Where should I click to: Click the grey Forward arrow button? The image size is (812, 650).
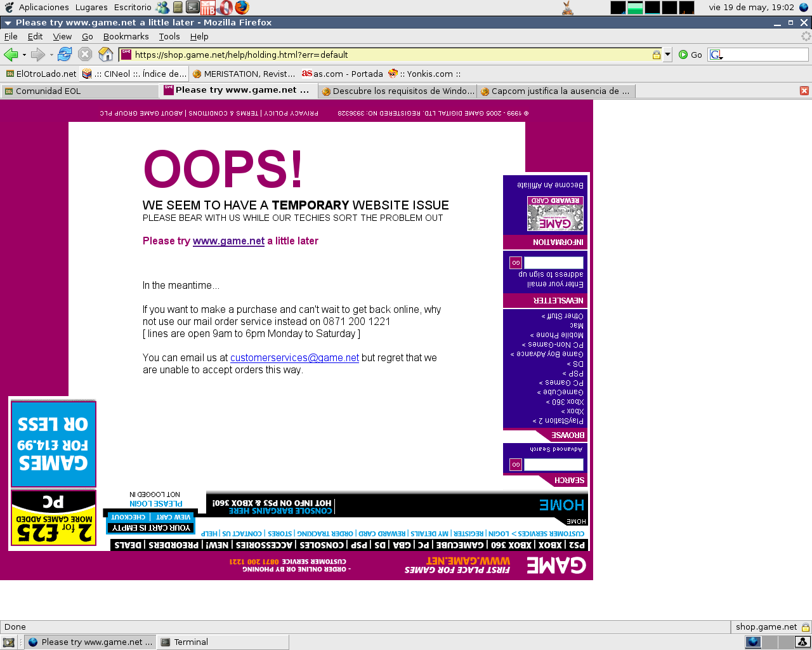38,55
